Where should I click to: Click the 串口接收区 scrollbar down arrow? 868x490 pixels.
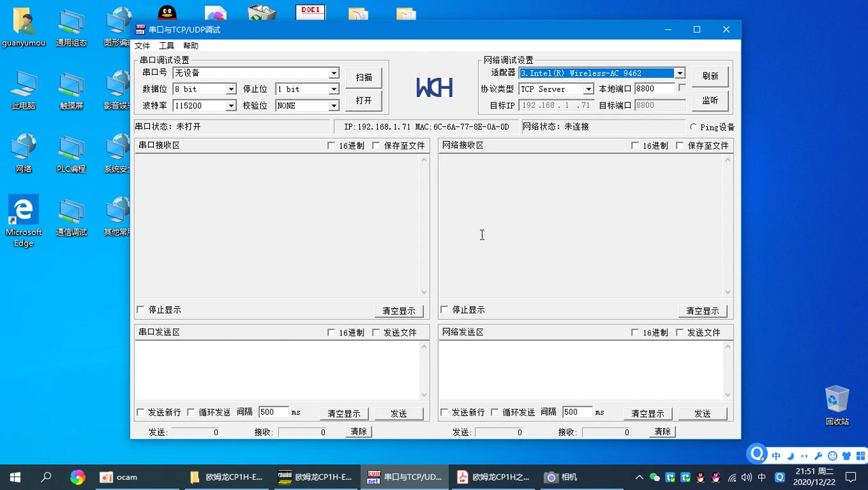425,293
